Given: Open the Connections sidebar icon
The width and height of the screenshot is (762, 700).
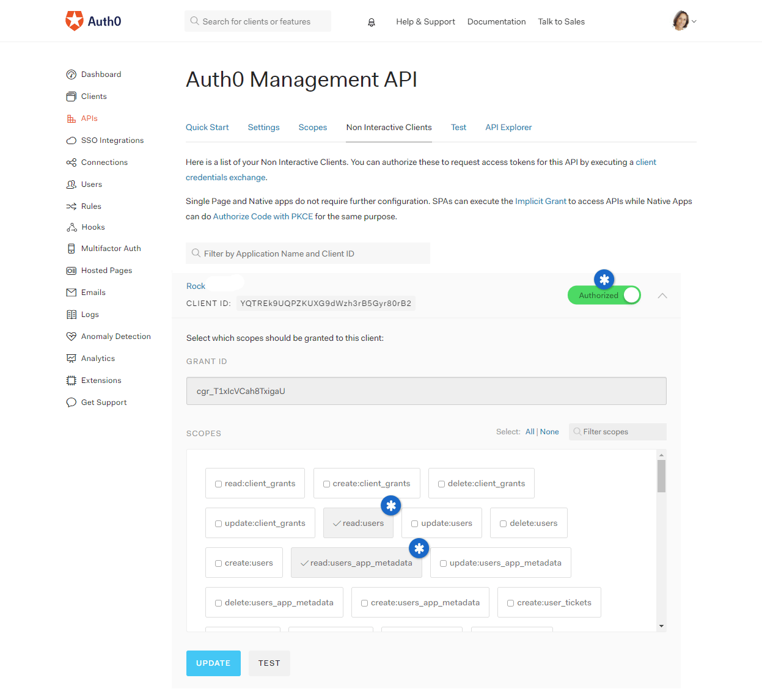Looking at the screenshot, I should click(x=71, y=162).
